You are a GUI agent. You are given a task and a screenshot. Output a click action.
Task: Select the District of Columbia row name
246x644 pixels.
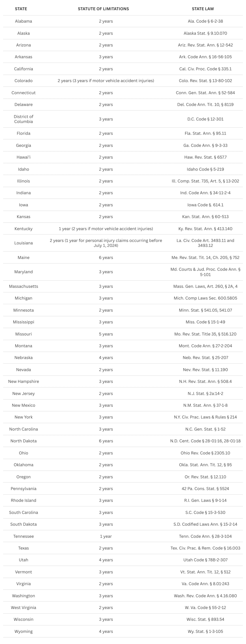(x=24, y=119)
